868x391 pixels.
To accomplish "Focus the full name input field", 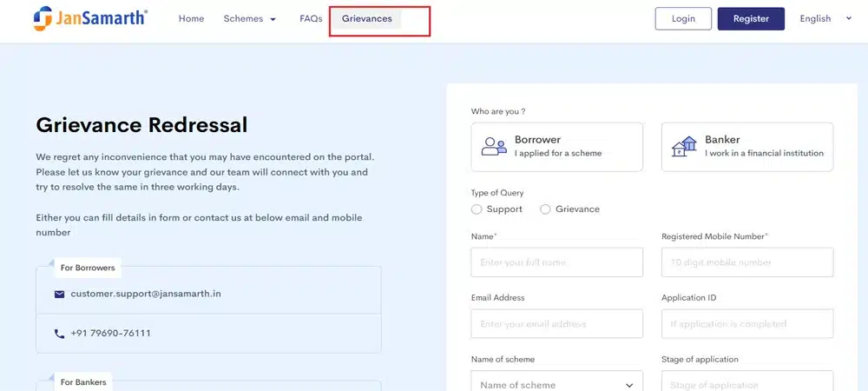I will 556,262.
